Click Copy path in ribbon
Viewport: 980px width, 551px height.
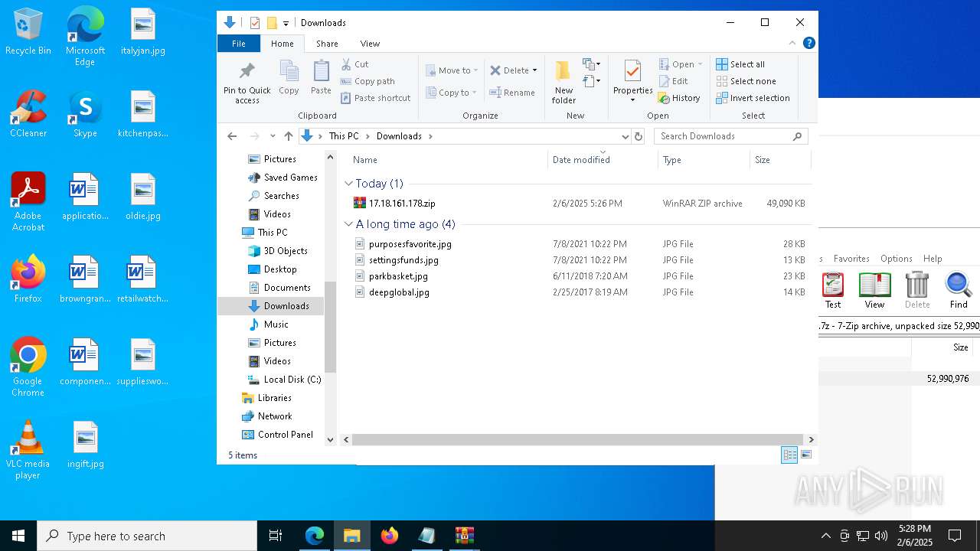[x=367, y=81]
